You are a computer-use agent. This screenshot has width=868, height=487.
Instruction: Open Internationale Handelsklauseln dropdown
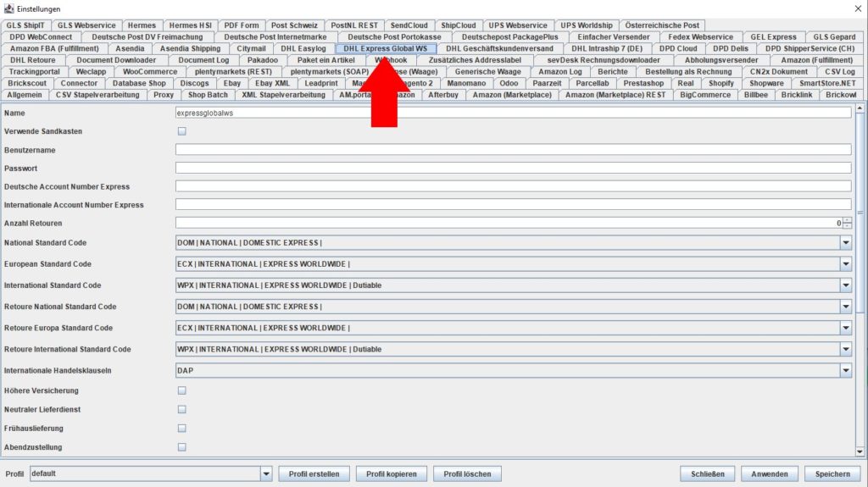click(845, 371)
